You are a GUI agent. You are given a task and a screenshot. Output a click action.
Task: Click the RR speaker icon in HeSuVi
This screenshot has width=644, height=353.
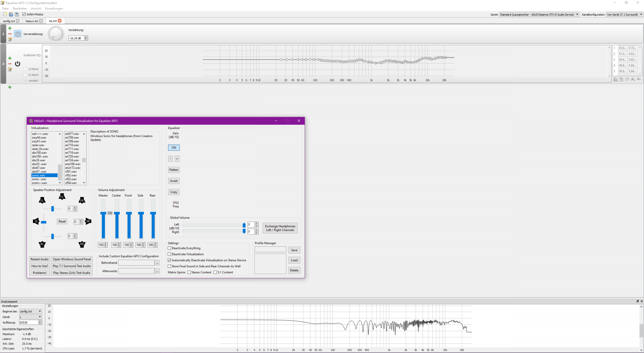[x=82, y=244]
